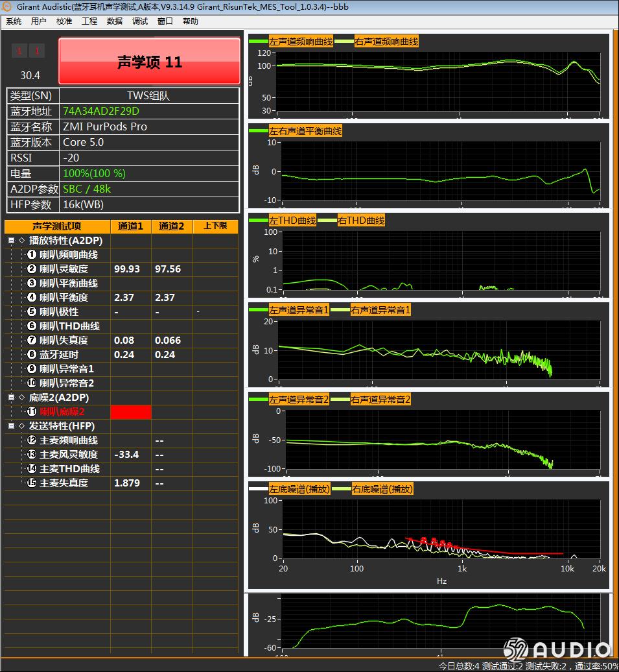
Task: Click the Bluetooth address 74A34AD2F29D field
Action: tap(101, 111)
